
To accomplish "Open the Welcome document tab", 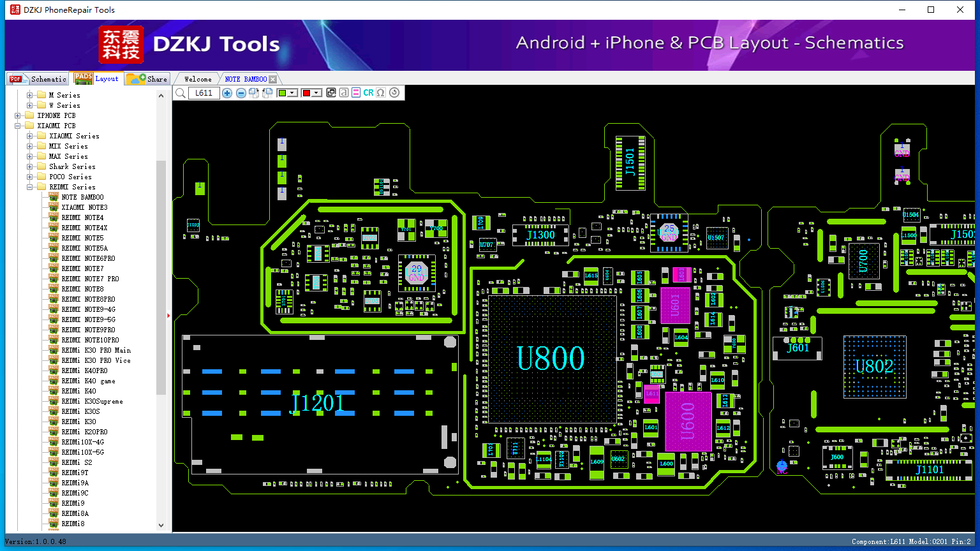I will [x=198, y=79].
